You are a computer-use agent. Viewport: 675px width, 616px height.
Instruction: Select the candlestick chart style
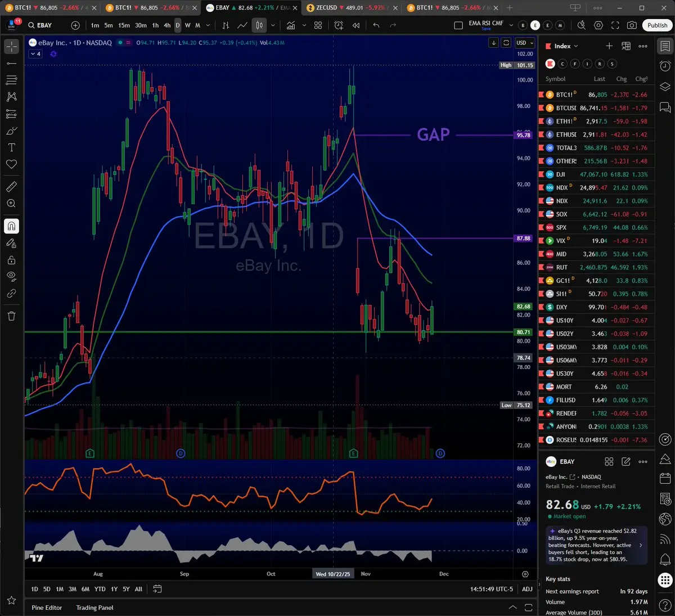[259, 25]
